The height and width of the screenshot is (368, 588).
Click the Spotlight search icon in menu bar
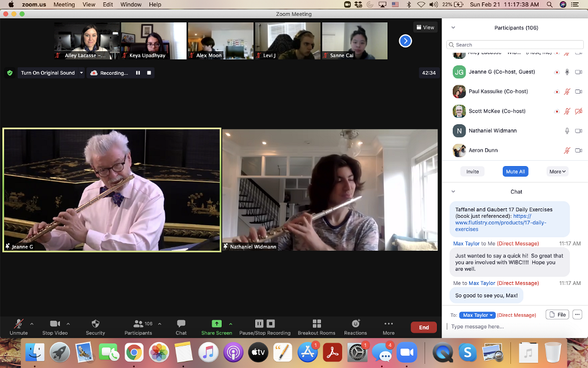(x=549, y=5)
